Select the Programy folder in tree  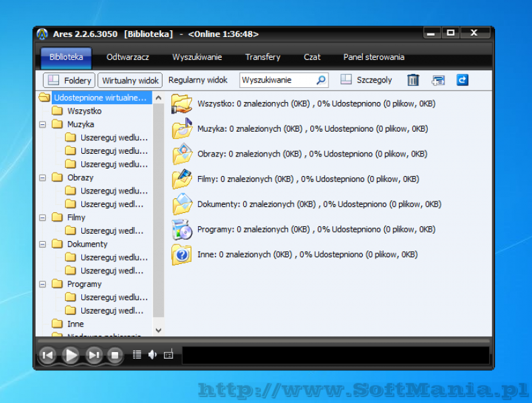(84, 284)
